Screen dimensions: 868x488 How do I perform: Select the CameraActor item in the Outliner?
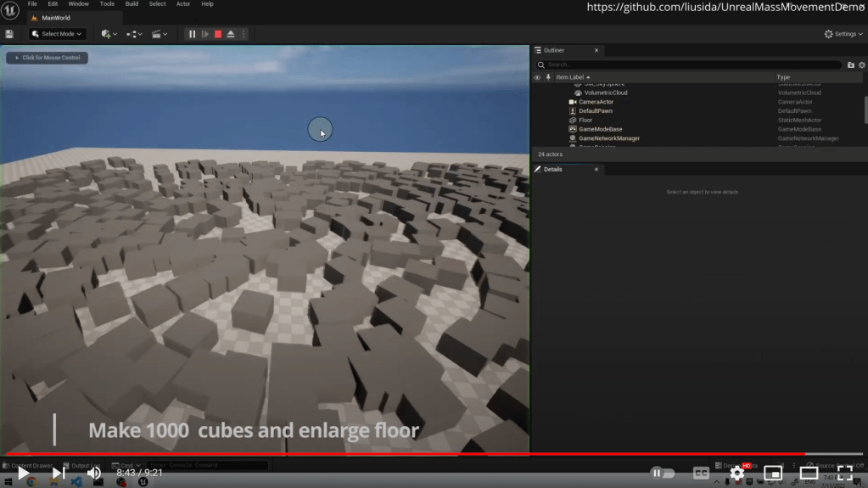[596, 102]
